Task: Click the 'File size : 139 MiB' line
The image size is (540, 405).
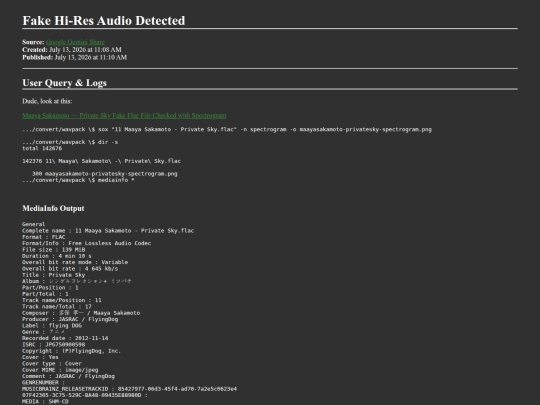Action: (x=53, y=250)
